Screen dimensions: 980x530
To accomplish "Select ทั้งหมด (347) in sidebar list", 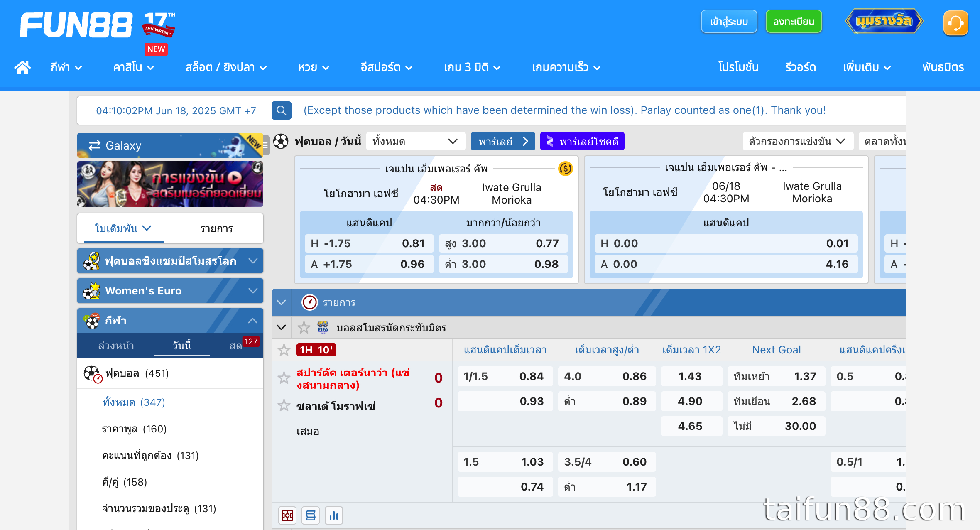I will (x=134, y=402).
